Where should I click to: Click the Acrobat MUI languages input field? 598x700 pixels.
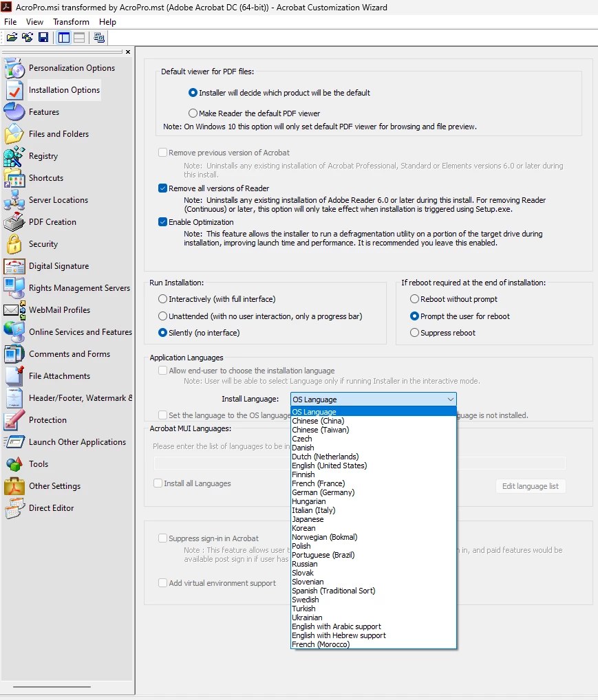(360, 463)
